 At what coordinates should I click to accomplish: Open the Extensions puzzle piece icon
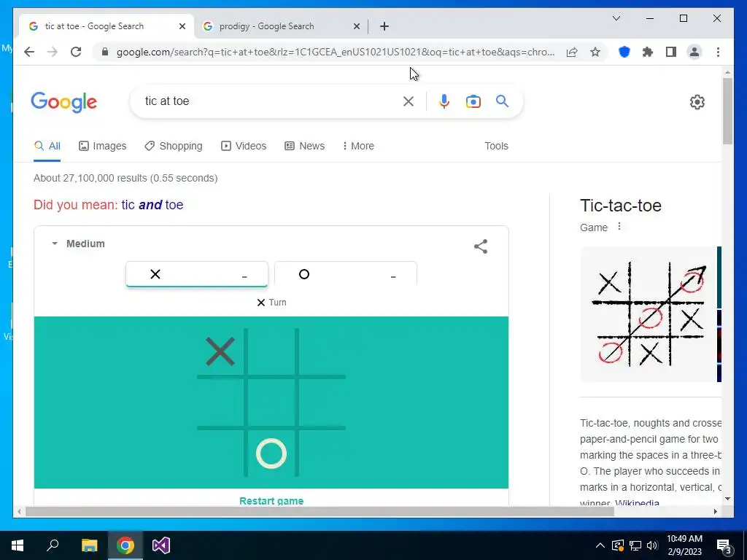pyautogui.click(x=648, y=52)
